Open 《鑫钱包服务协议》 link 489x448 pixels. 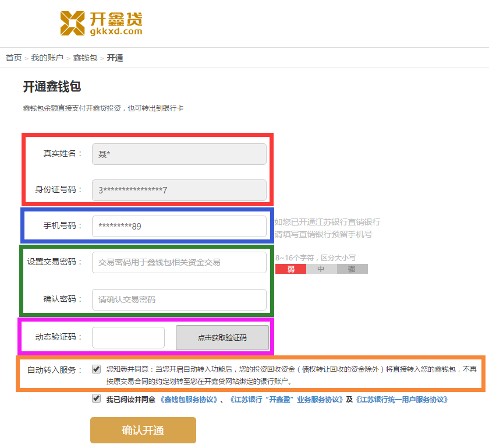point(189,400)
